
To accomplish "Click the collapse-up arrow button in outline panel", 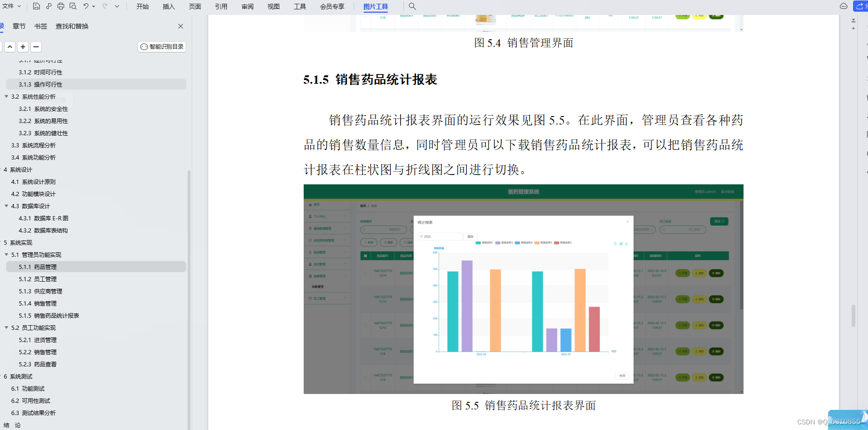I will [10, 47].
